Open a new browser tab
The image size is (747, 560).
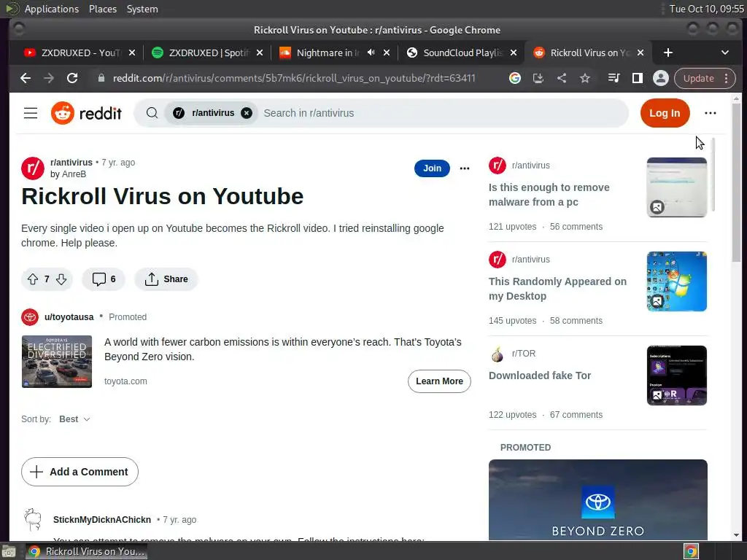point(668,52)
